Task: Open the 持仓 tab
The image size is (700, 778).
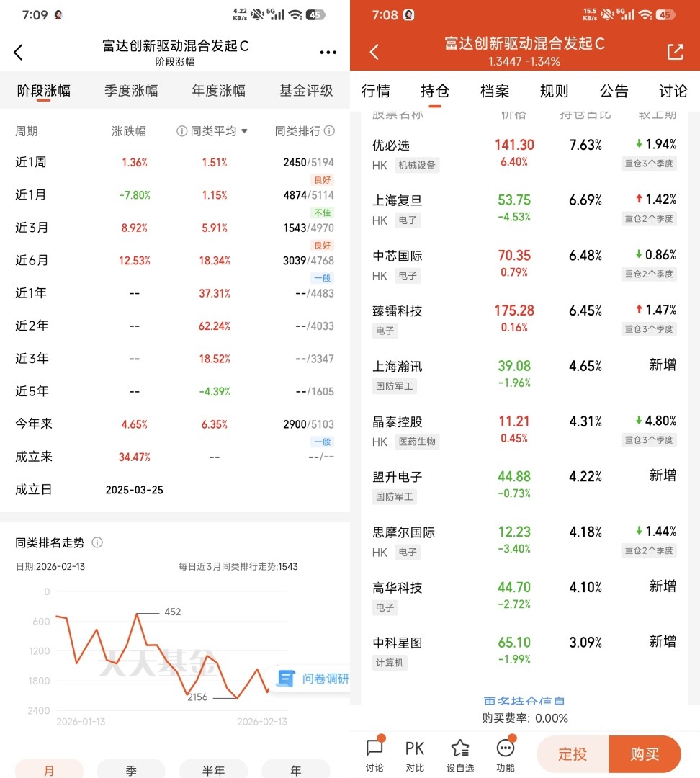Action: click(435, 91)
